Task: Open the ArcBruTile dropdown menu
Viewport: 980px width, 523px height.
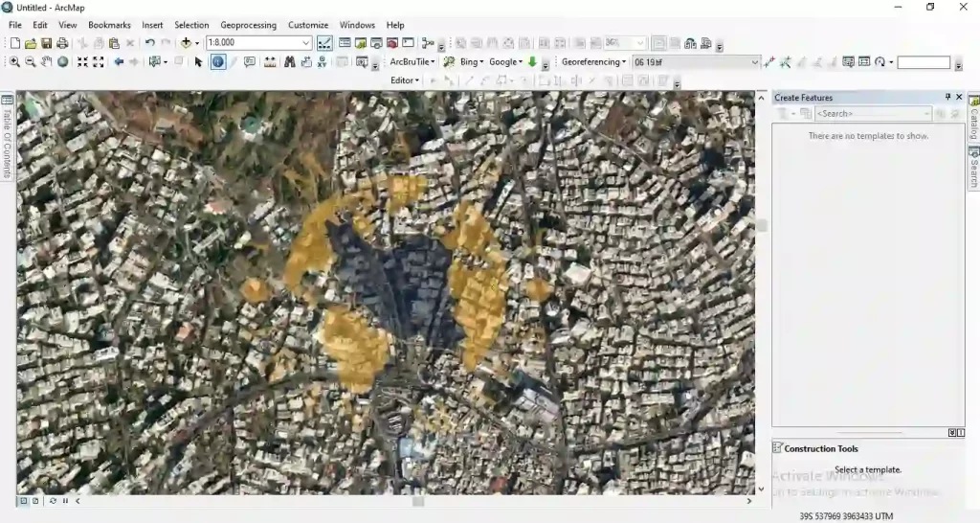Action: tap(412, 62)
